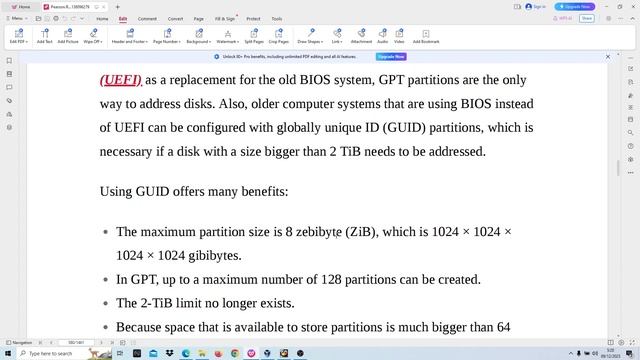Switch to the Tools ribbon tab
Image resolution: width=640 pixels, height=360 pixels.
tap(277, 19)
